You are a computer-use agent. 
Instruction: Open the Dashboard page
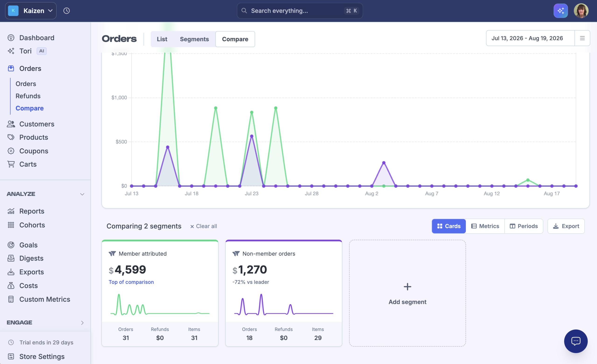pos(37,38)
